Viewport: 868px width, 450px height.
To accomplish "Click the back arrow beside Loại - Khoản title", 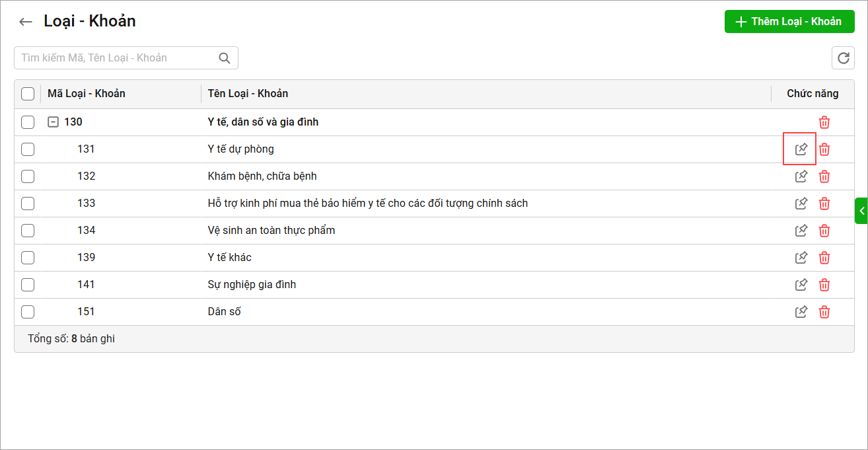I will point(26,22).
